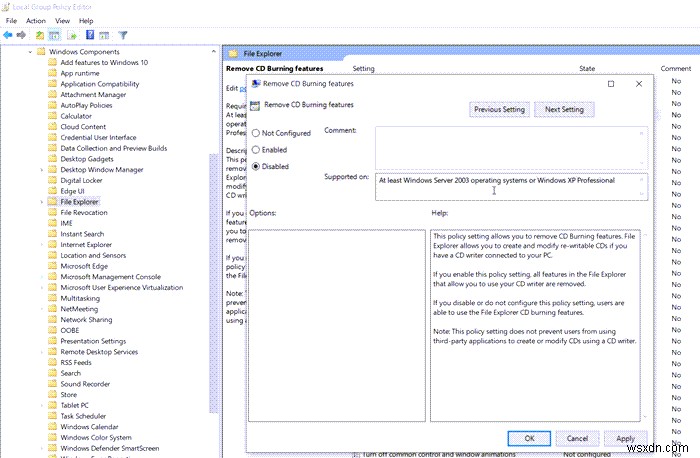Viewport: 700px width, 458px height.
Task: Open the Action menu
Action: [36, 21]
